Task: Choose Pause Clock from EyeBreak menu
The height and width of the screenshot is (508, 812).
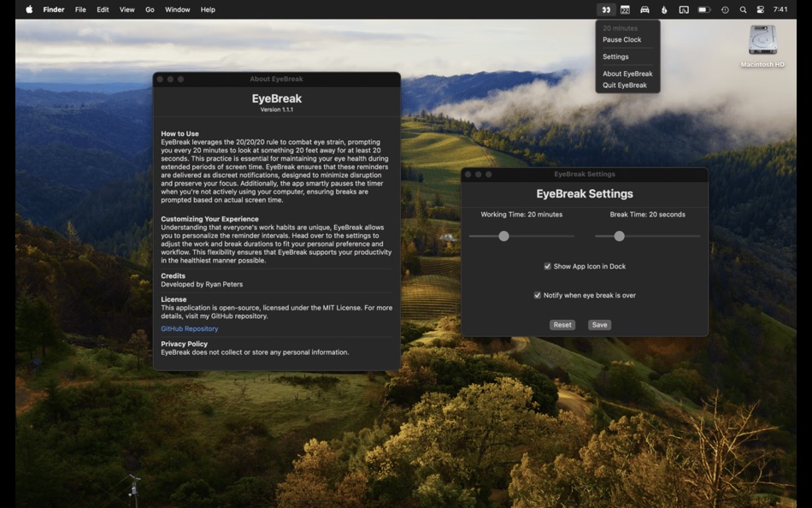Action: pos(622,39)
